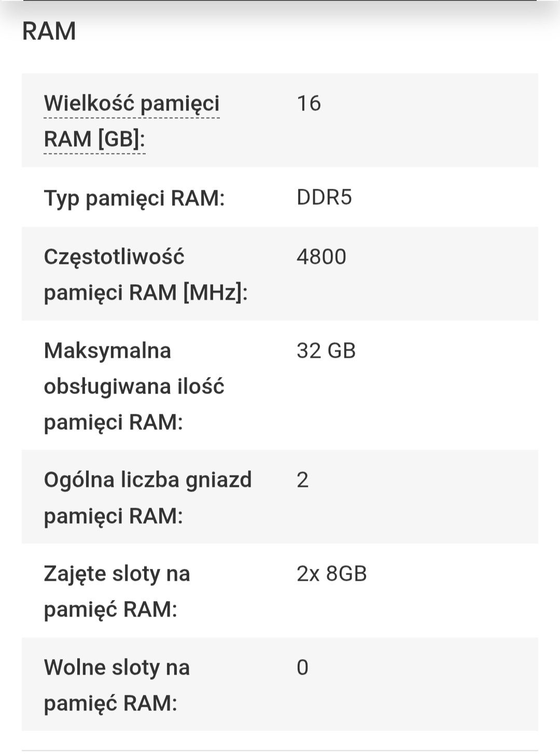The width and height of the screenshot is (560, 754).
Task: Select the total slots value 2
Action: tap(302, 480)
